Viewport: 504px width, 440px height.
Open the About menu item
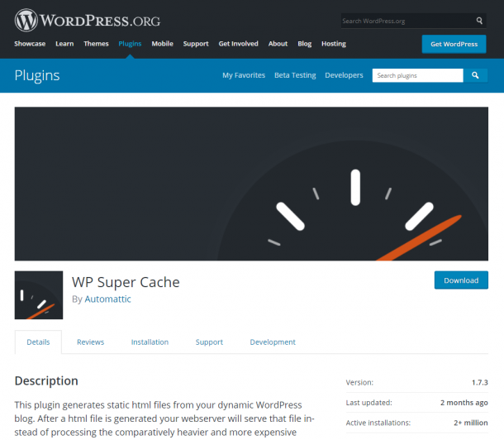(278, 44)
